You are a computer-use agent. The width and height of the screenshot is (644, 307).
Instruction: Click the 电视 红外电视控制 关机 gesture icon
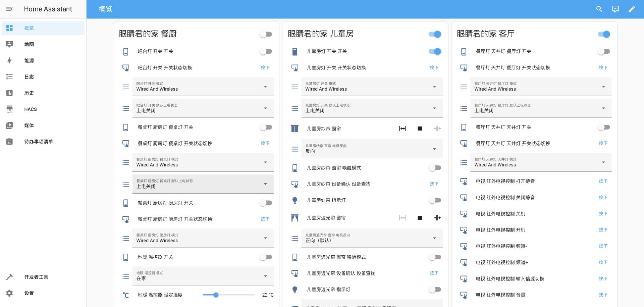[464, 214]
